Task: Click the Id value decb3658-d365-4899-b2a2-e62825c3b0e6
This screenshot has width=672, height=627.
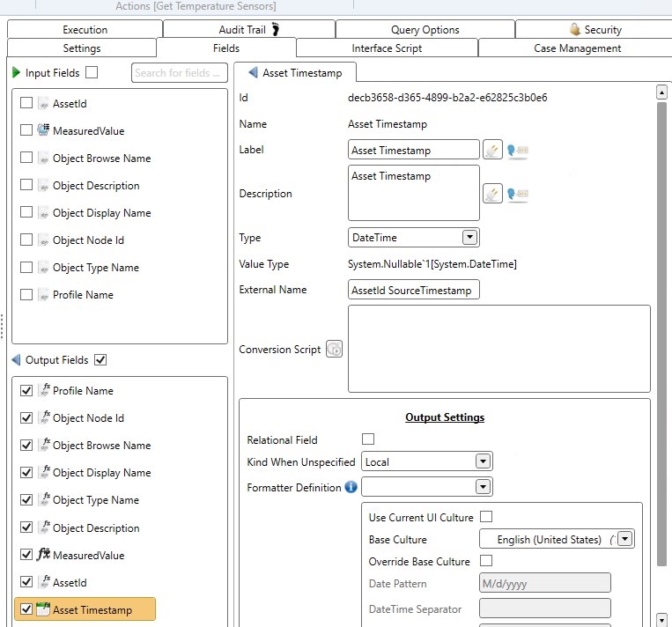Action: 447,98
